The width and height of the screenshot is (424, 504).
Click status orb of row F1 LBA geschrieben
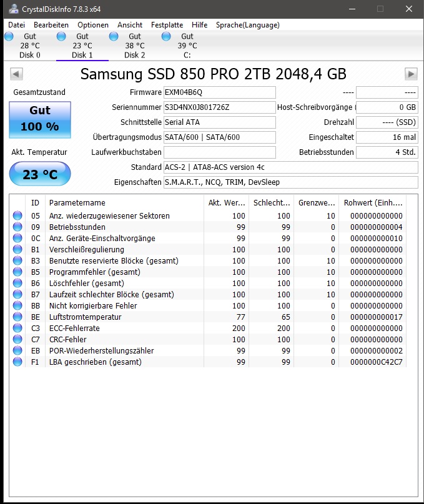(x=17, y=362)
